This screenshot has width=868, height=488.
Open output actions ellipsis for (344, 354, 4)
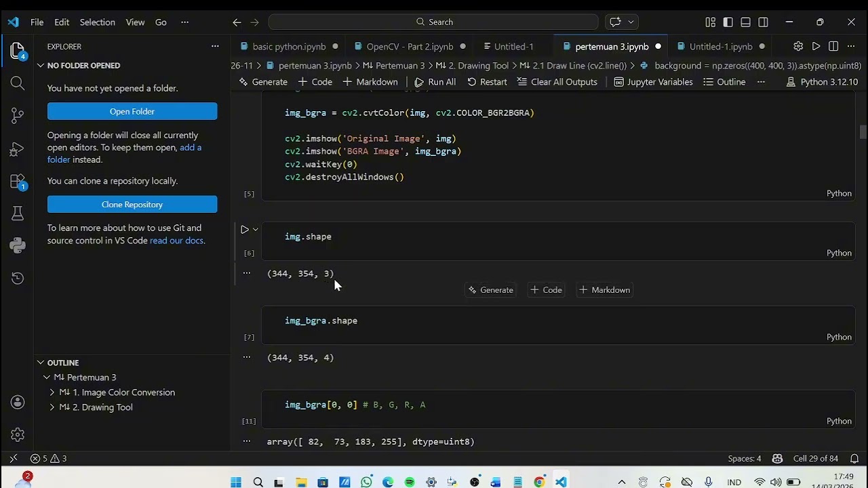click(x=247, y=357)
